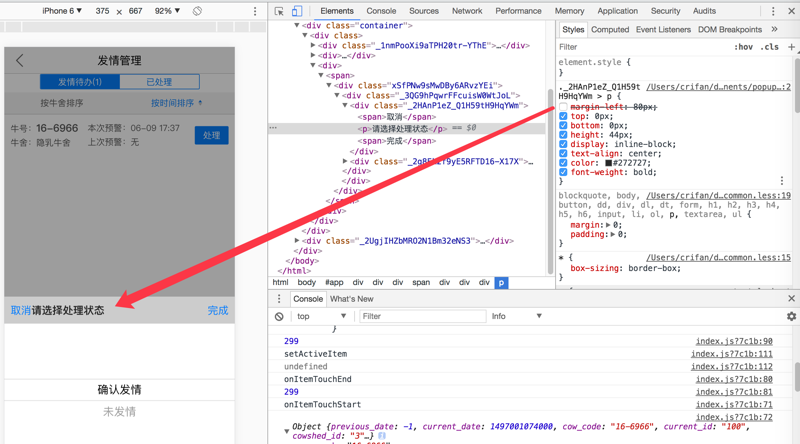Tap 完成 in the picker bar
Screen dimensions: 800x444
point(218,310)
